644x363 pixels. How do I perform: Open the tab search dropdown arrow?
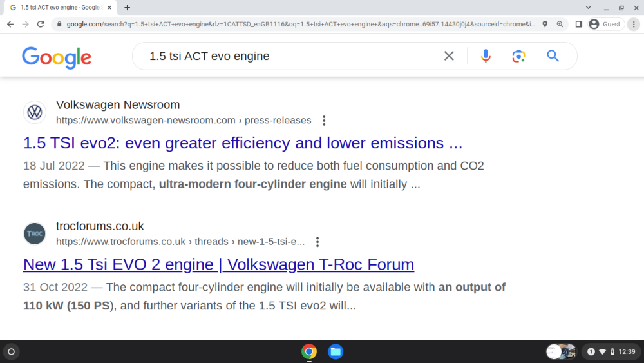tap(588, 7)
